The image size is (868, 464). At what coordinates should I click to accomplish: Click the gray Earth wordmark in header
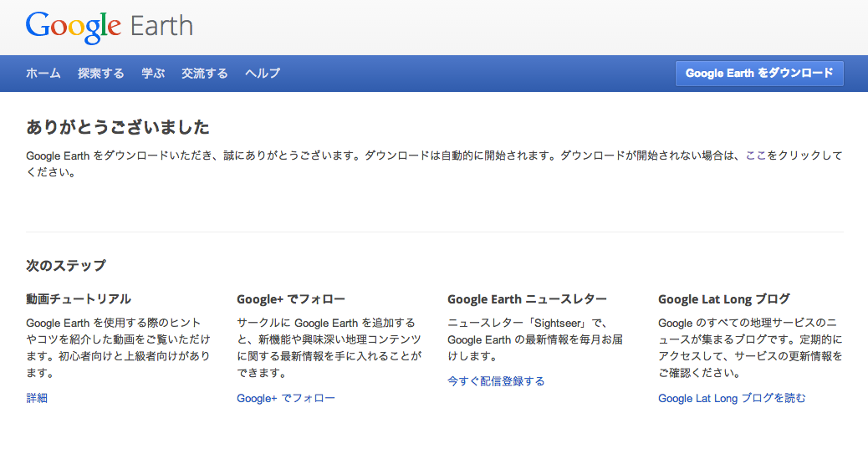coord(161,26)
